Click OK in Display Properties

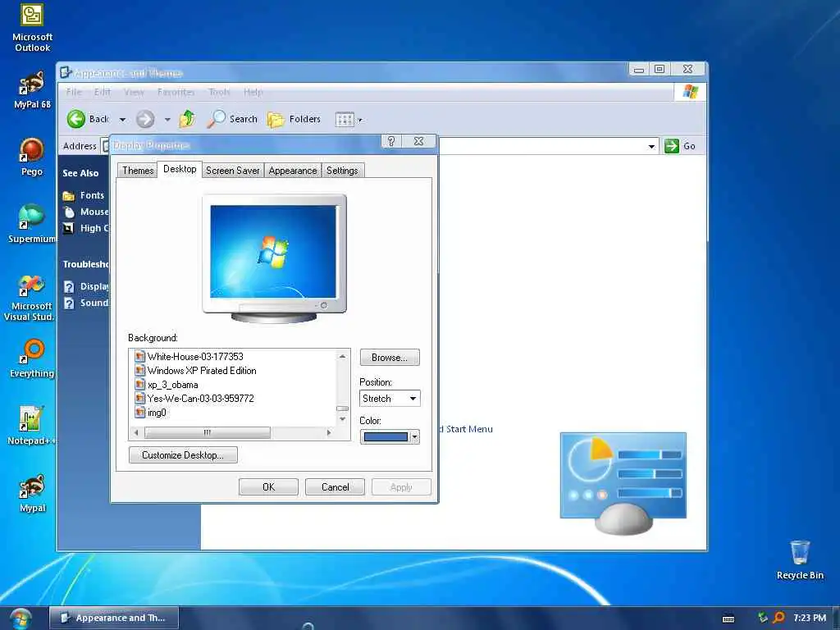[x=268, y=487]
